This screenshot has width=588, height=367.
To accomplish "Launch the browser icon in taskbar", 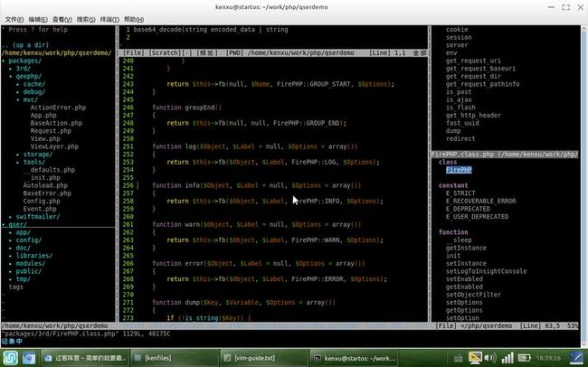I will coord(29,358).
